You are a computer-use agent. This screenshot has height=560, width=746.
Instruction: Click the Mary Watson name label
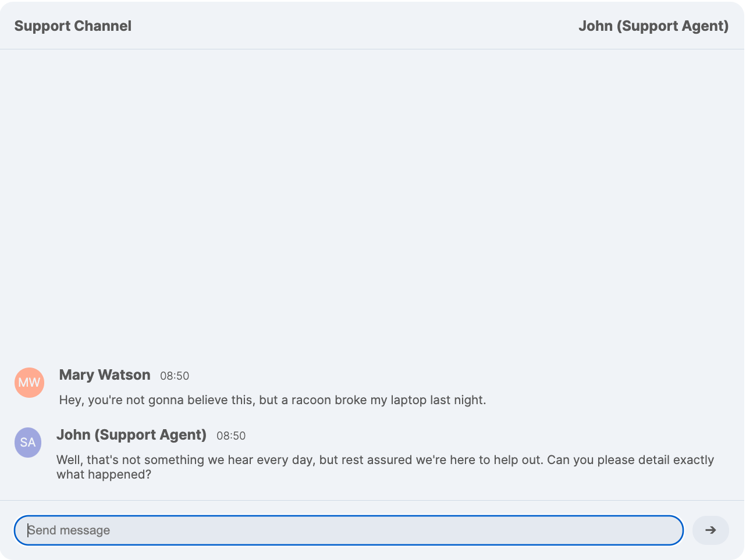[x=104, y=375]
